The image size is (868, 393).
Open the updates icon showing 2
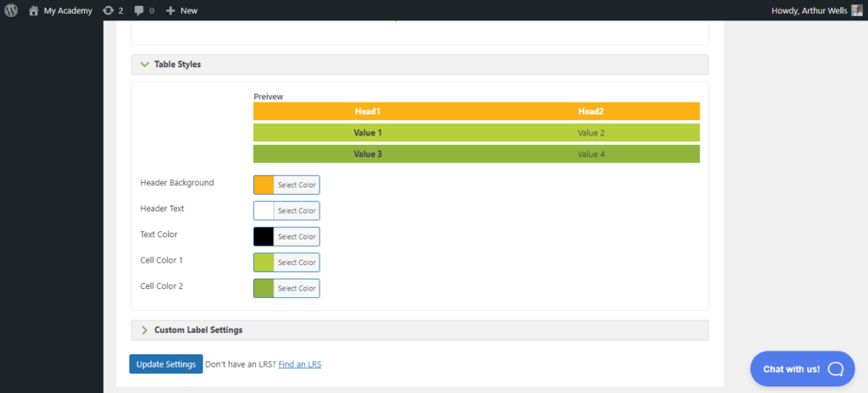pos(108,10)
